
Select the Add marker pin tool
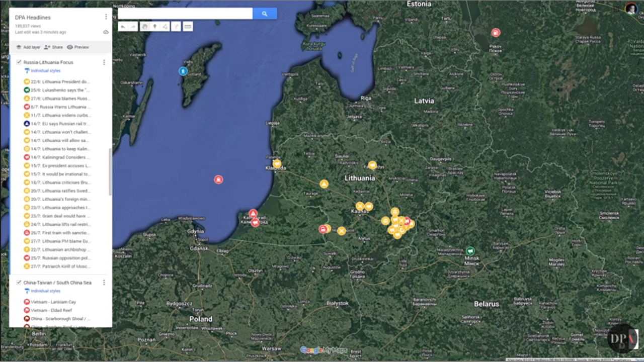pyautogui.click(x=155, y=27)
